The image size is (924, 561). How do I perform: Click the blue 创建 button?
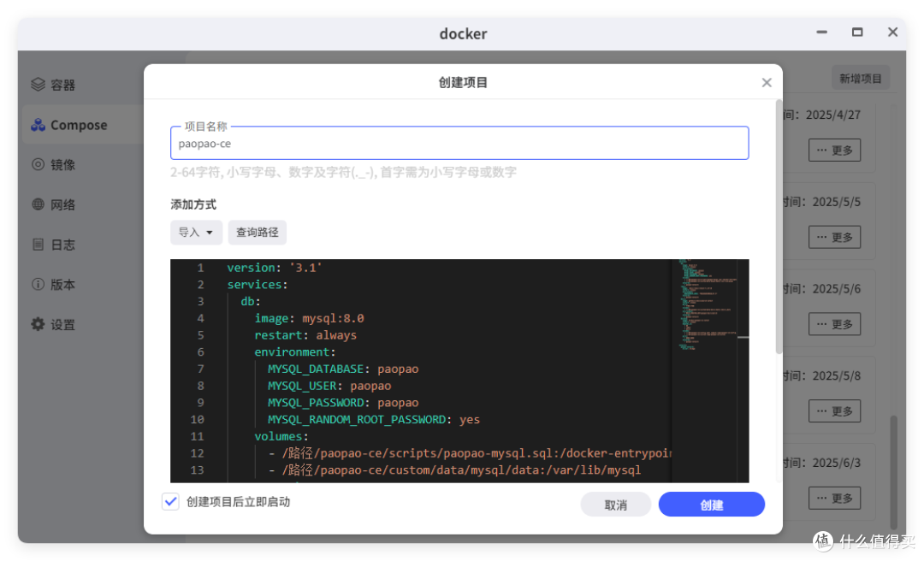point(711,505)
